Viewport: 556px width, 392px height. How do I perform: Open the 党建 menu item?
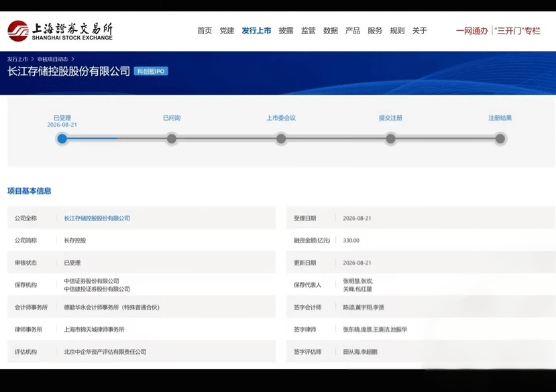pos(227,31)
